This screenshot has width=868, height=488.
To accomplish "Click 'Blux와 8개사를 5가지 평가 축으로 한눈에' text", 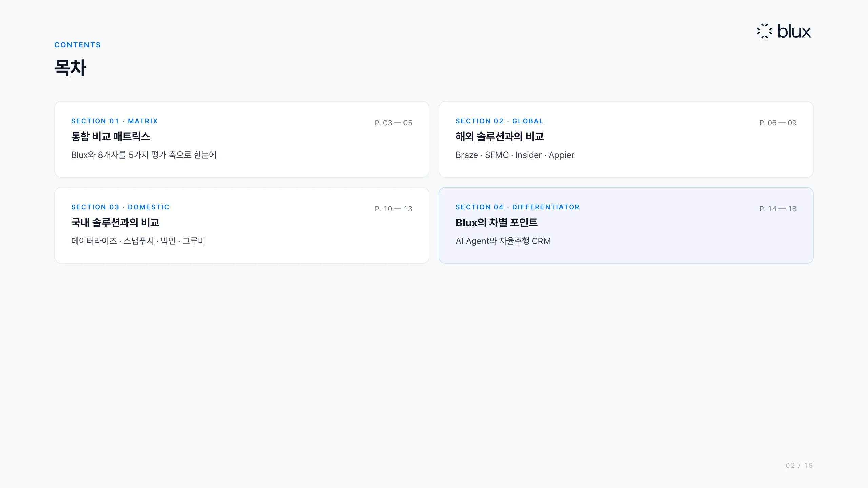I will pyautogui.click(x=144, y=155).
